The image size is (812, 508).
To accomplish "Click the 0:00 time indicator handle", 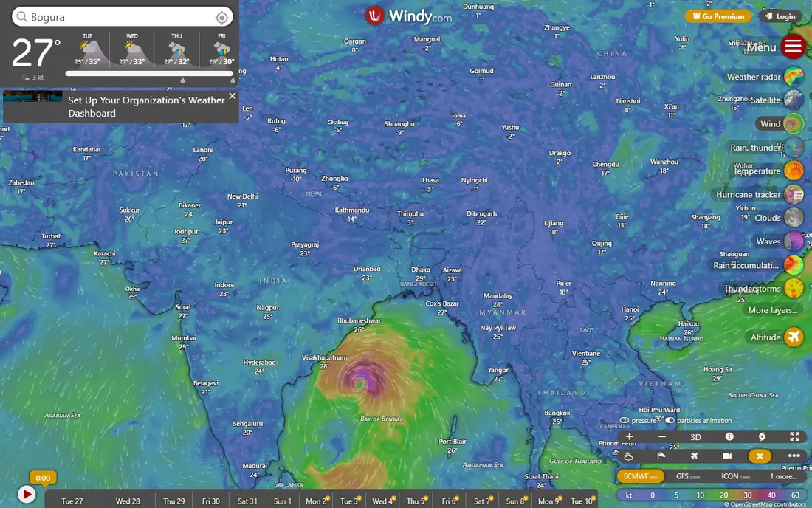I will point(43,478).
